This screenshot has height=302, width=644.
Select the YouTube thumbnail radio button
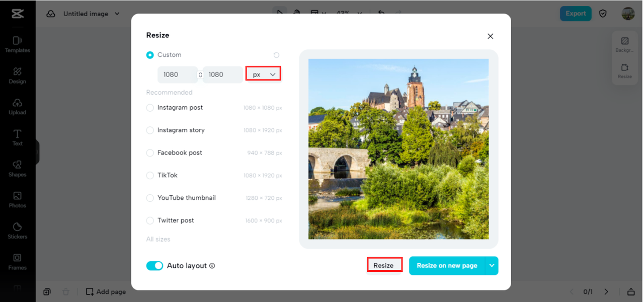pos(150,198)
